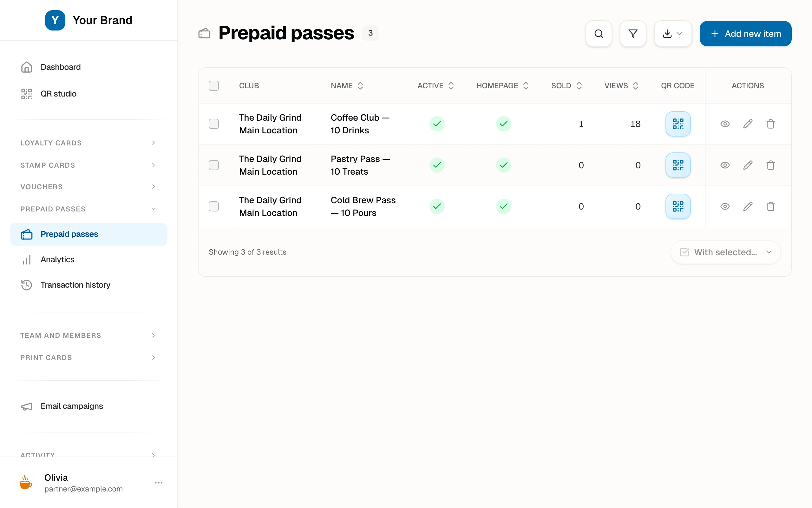The width and height of the screenshot is (812, 508).
Task: Open the filter options
Action: 633,34
